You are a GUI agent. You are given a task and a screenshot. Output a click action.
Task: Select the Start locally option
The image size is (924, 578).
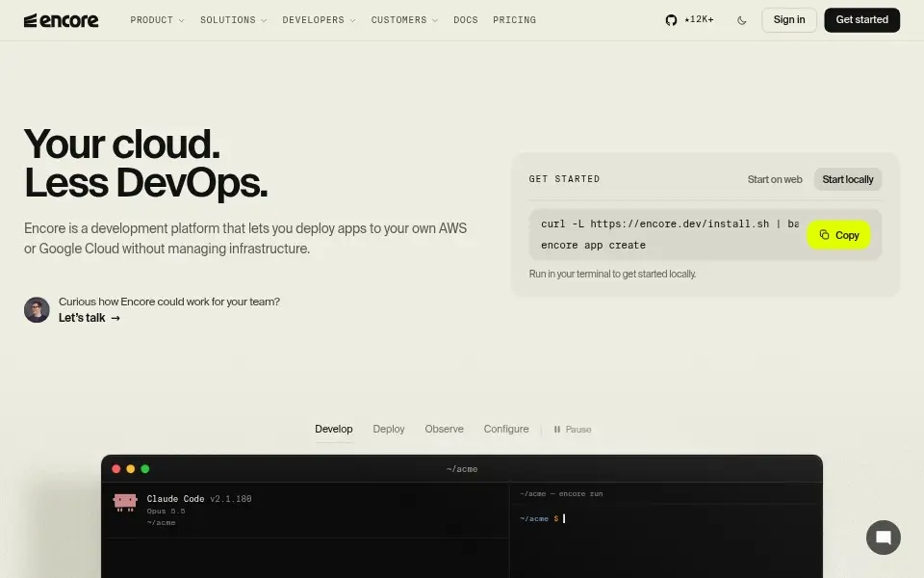point(848,179)
